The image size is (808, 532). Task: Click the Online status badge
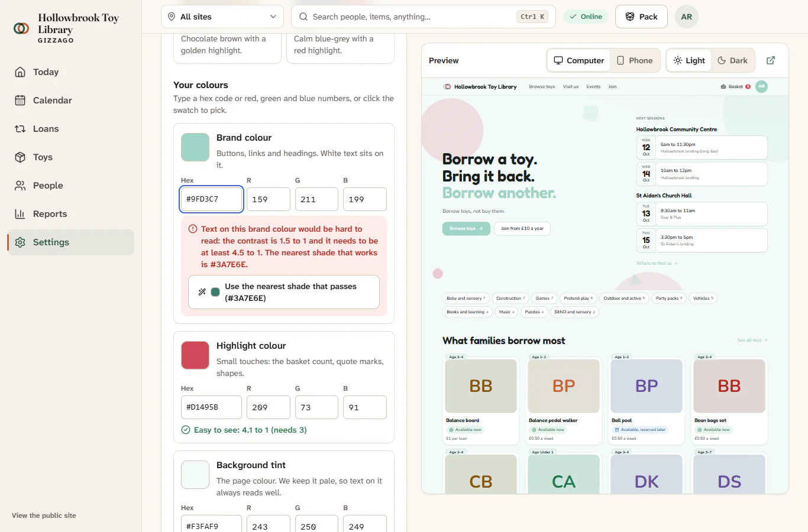click(x=586, y=17)
